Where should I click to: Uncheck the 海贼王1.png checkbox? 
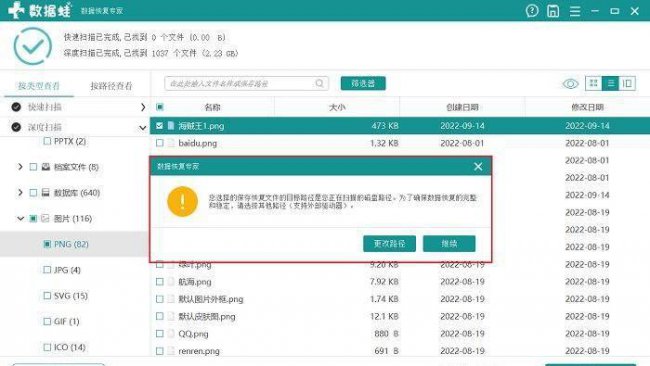coord(160,126)
